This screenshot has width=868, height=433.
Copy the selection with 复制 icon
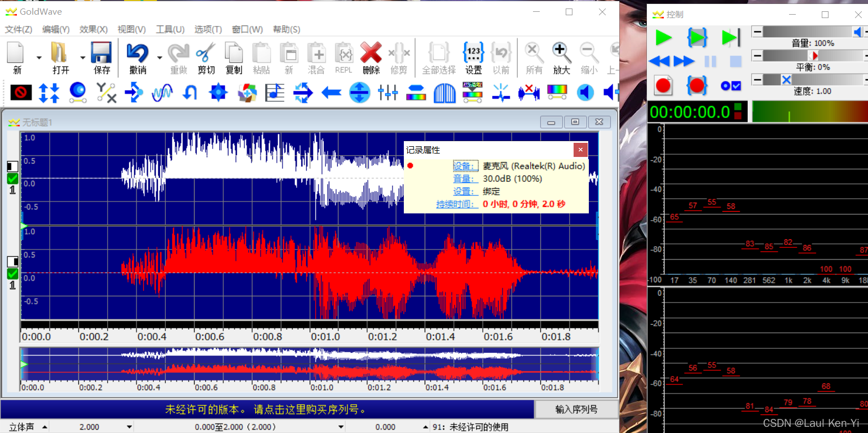pos(233,53)
